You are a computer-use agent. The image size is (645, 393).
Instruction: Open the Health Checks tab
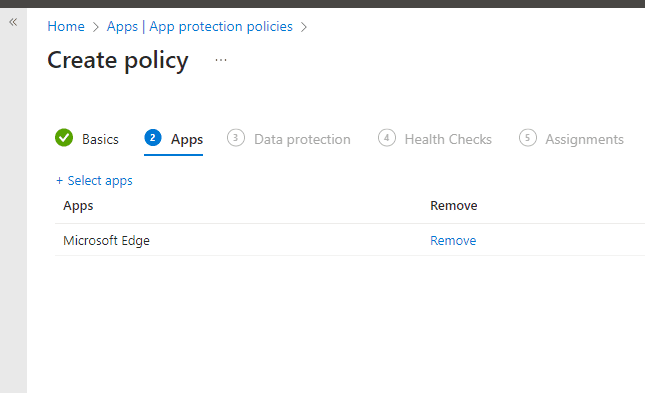click(x=448, y=139)
